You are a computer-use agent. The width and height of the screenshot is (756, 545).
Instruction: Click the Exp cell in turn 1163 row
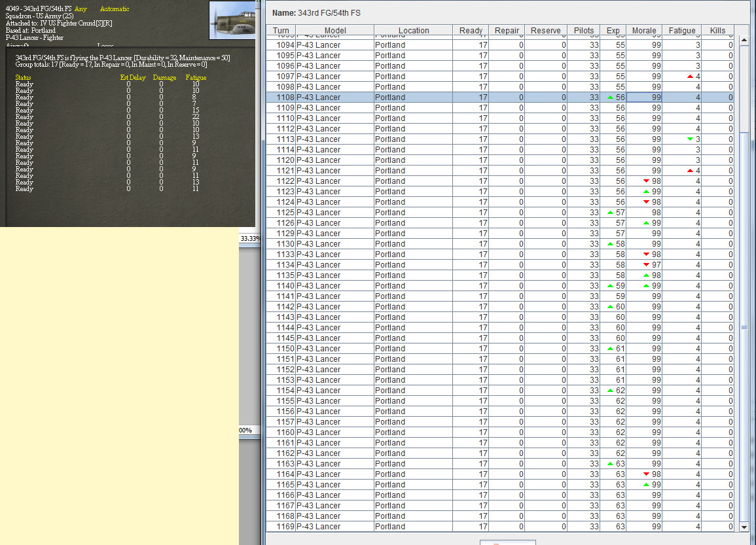click(x=613, y=464)
